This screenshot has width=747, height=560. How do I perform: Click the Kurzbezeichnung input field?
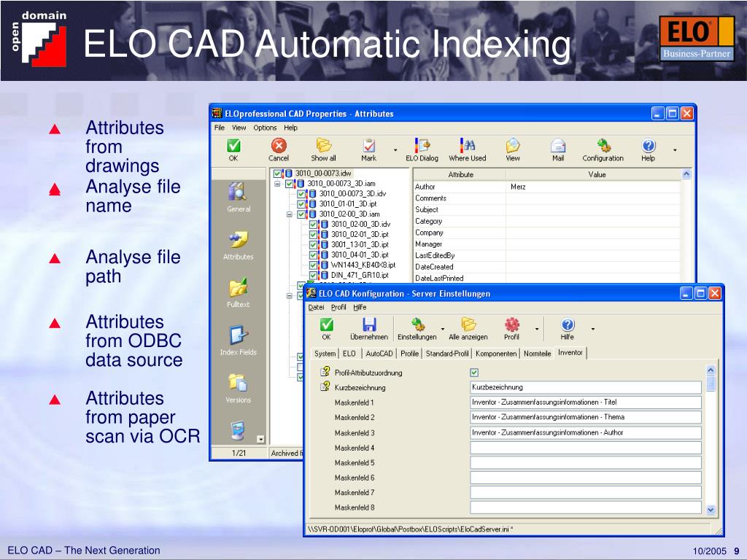(586, 387)
